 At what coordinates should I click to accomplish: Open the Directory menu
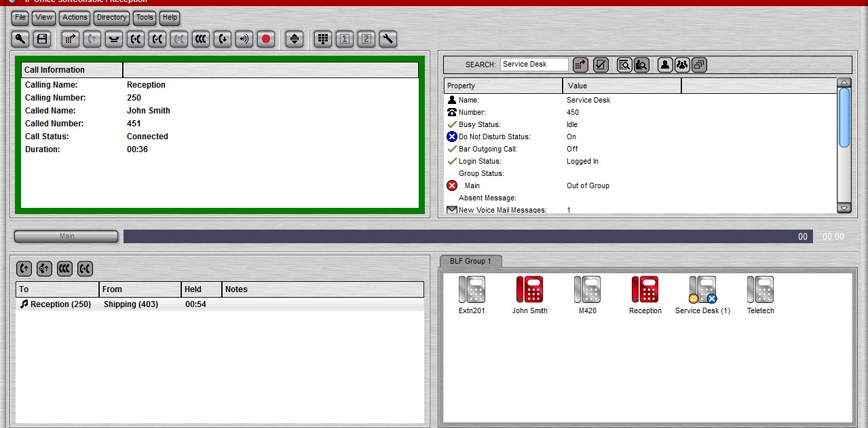click(x=111, y=18)
